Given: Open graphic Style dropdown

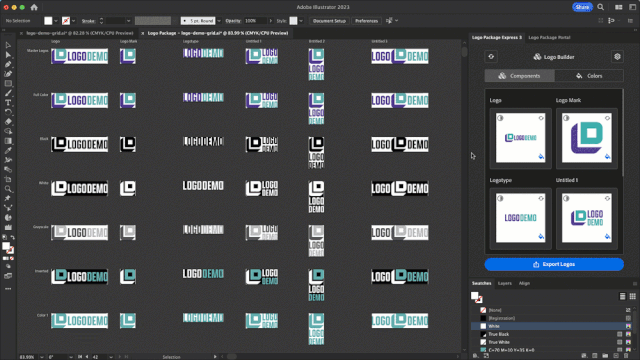Looking at the screenshot, I should tap(301, 21).
